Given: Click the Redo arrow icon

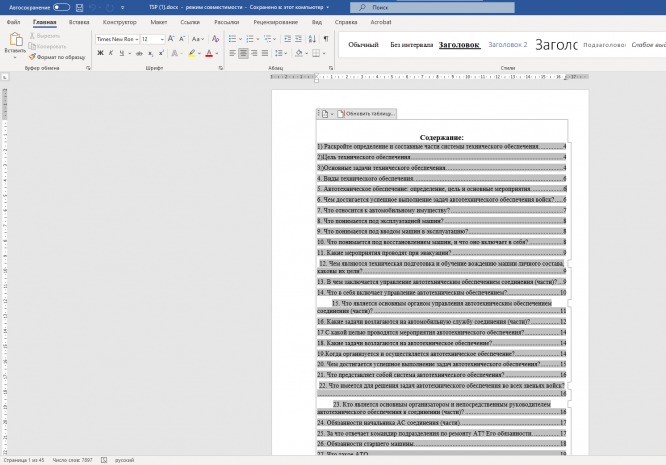Looking at the screenshot, I should tap(110, 7).
